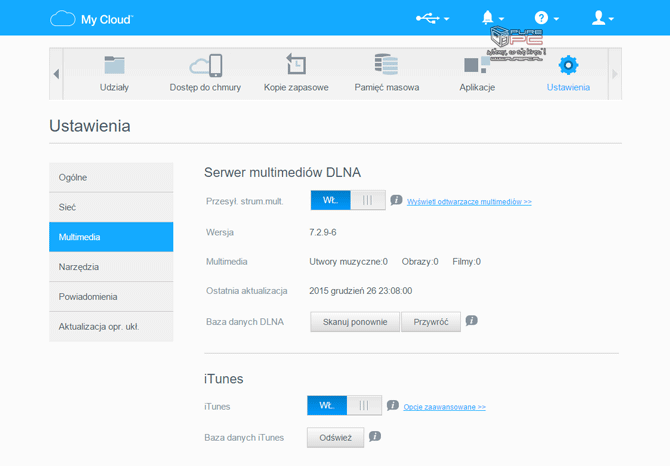Show info for Przesył. strum.mult.
This screenshot has height=466, width=670.
(396, 199)
